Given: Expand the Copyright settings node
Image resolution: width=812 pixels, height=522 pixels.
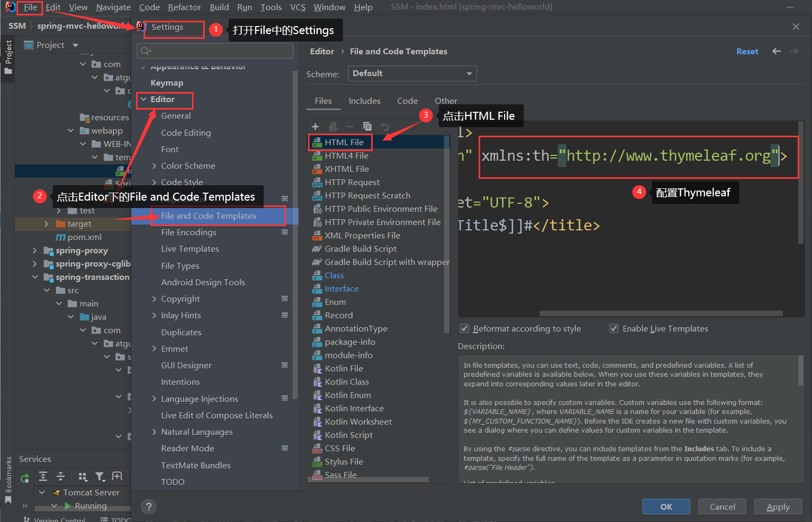Looking at the screenshot, I should point(154,299).
